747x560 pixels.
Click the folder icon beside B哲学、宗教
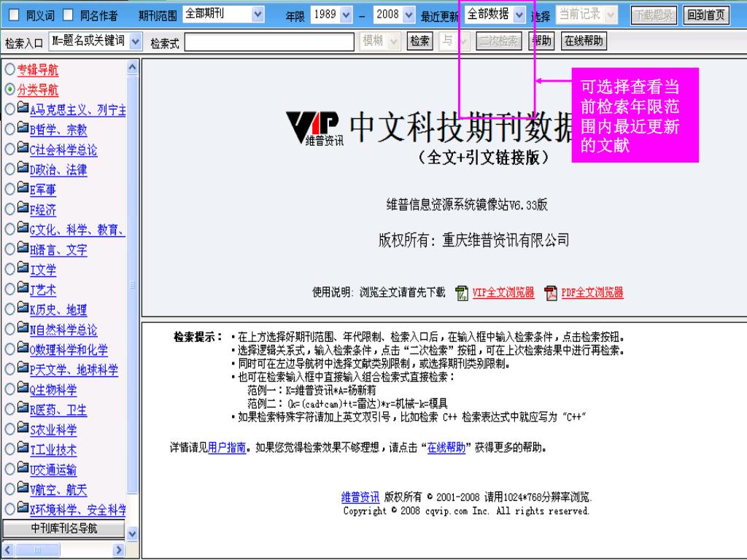click(23, 127)
